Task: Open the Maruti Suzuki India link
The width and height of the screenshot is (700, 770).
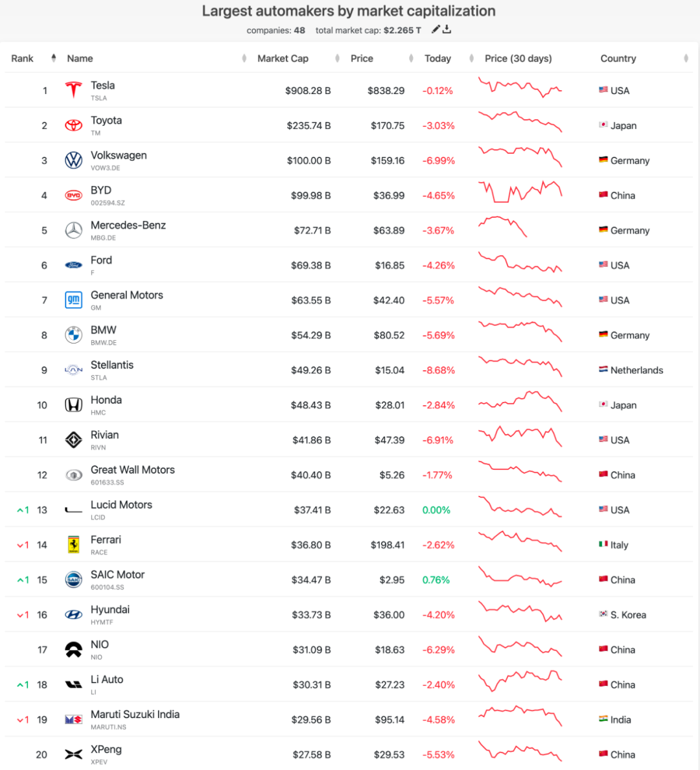Action: (x=135, y=714)
